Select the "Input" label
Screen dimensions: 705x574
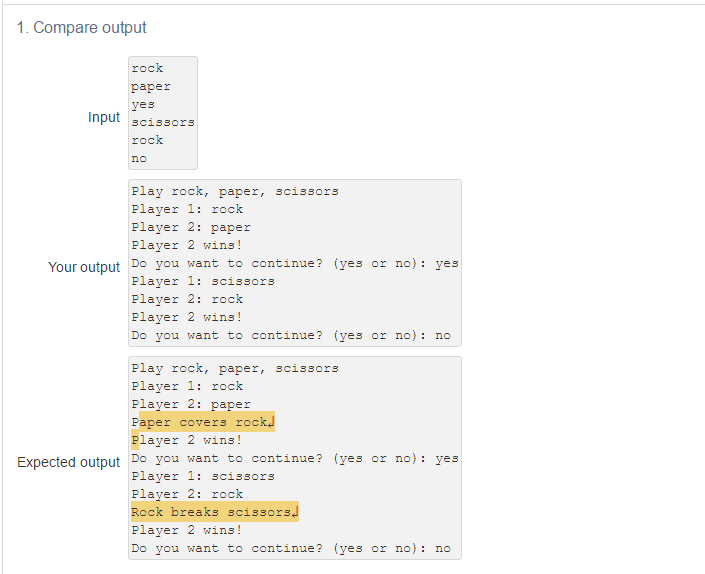click(104, 117)
